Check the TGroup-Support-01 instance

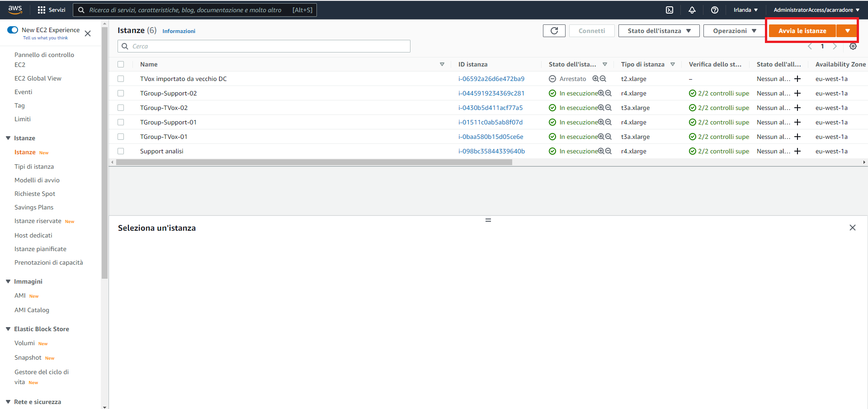click(x=121, y=122)
